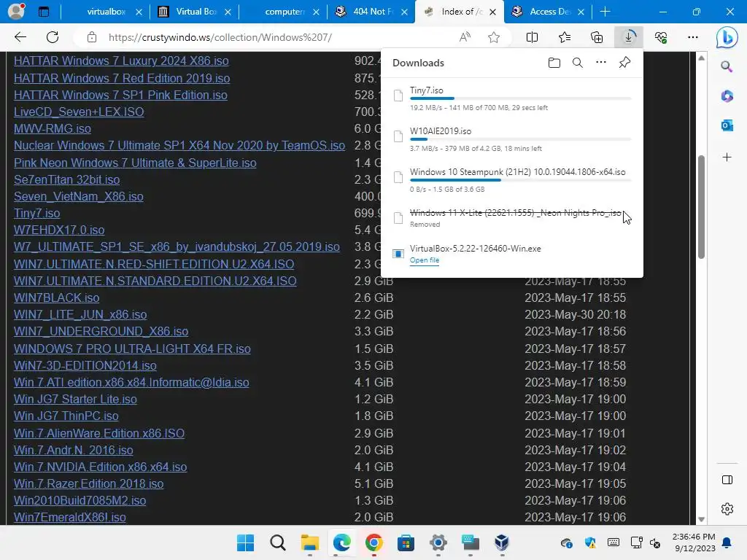Open the Edge profile avatar icon
The width and height of the screenshot is (747, 560).
pyautogui.click(x=16, y=12)
